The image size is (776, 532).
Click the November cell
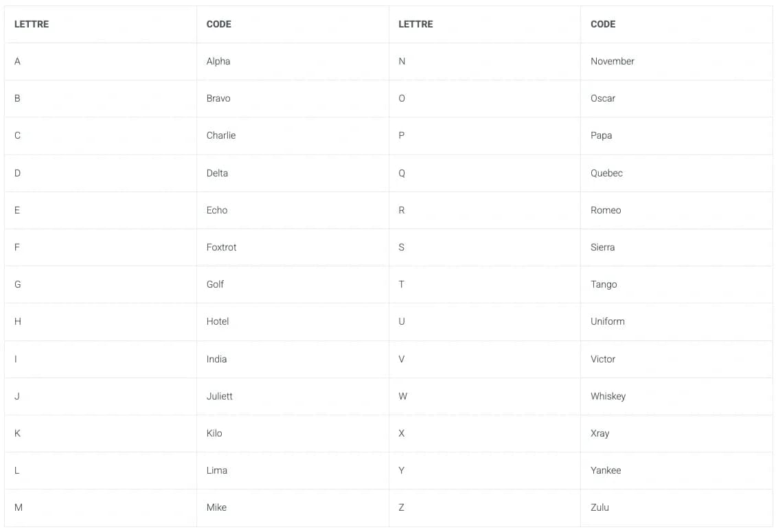[x=612, y=61]
